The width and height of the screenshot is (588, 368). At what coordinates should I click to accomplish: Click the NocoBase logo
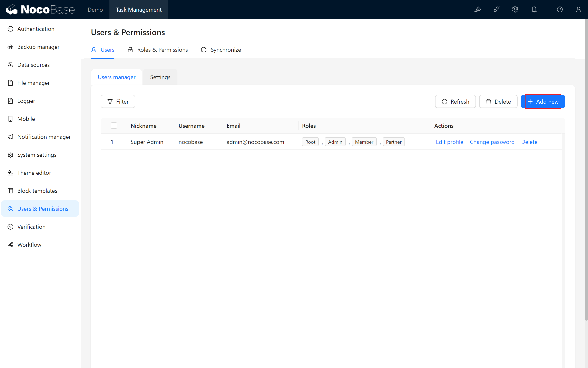40,9
